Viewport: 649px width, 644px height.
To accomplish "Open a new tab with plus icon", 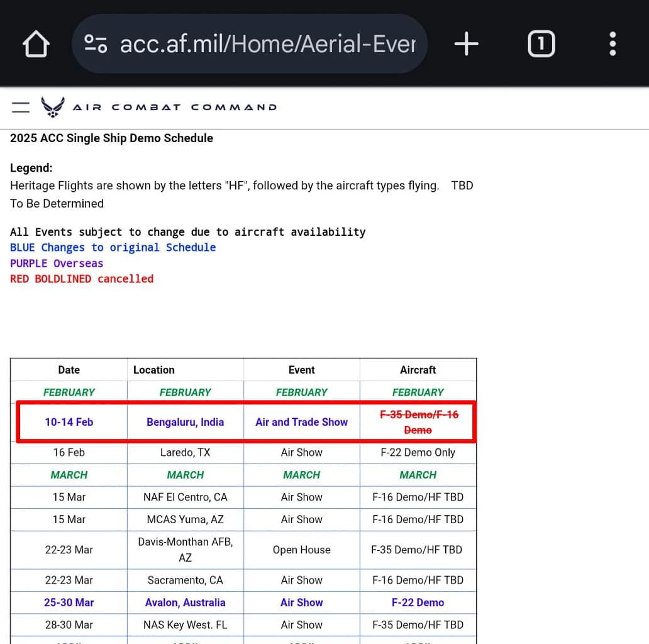I will click(x=466, y=44).
